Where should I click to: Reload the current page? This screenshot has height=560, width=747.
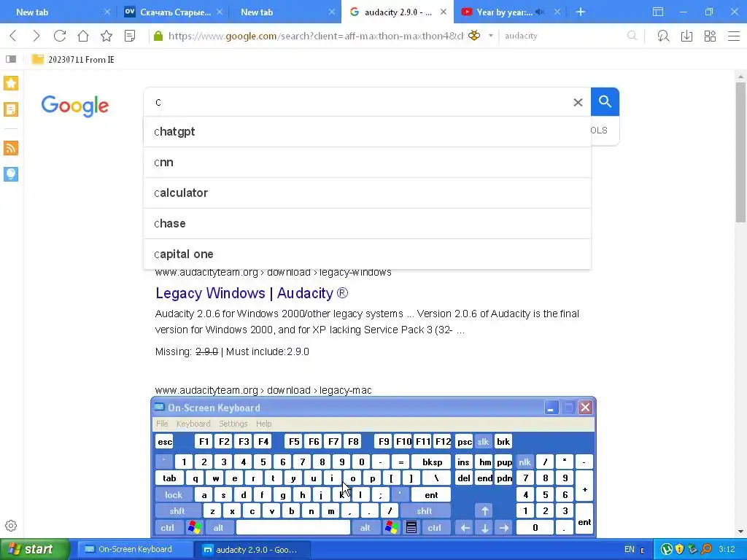click(60, 36)
